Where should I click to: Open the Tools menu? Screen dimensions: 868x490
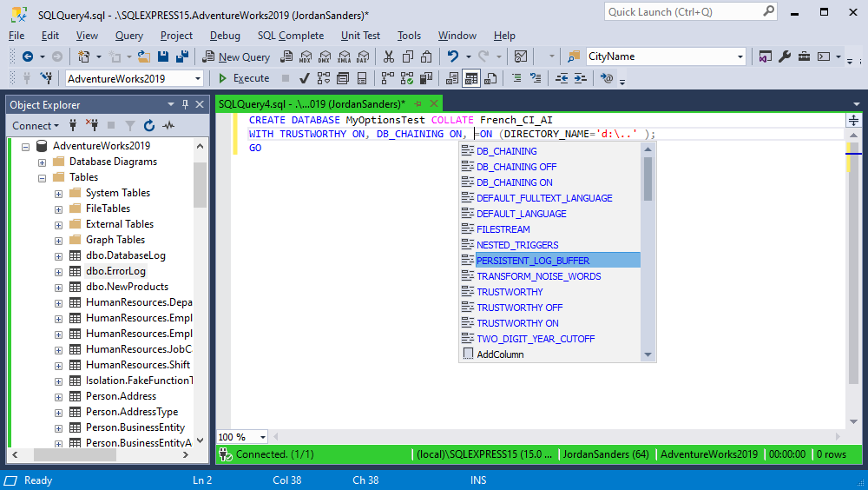coord(409,36)
